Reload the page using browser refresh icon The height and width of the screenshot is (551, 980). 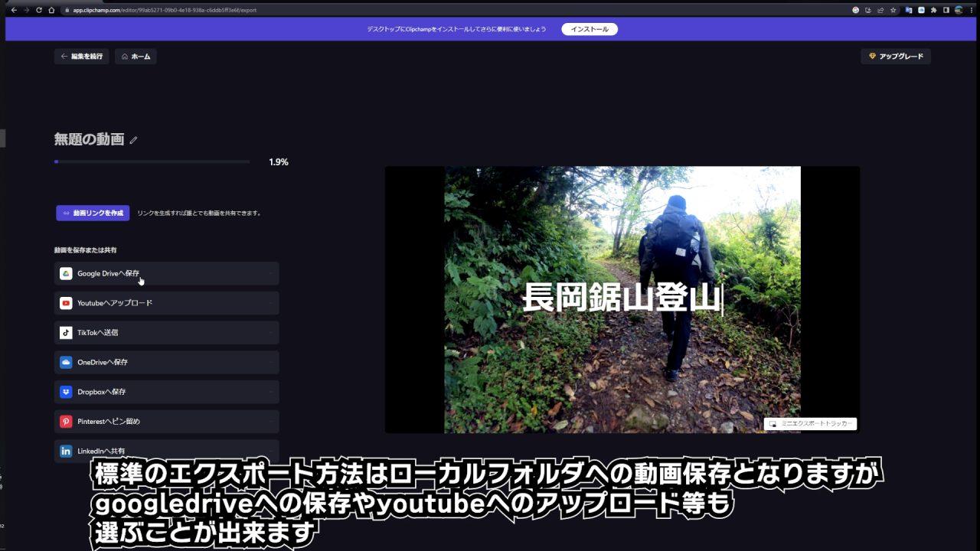(39, 10)
